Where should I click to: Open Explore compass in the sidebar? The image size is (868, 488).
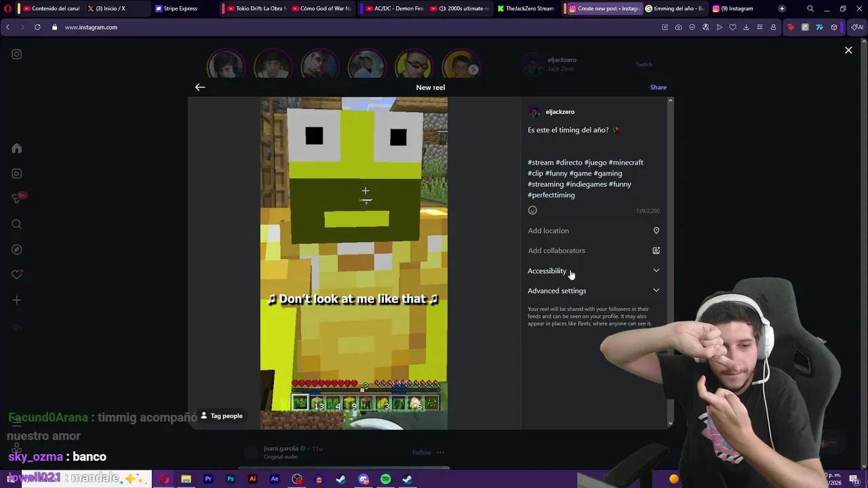tap(17, 249)
